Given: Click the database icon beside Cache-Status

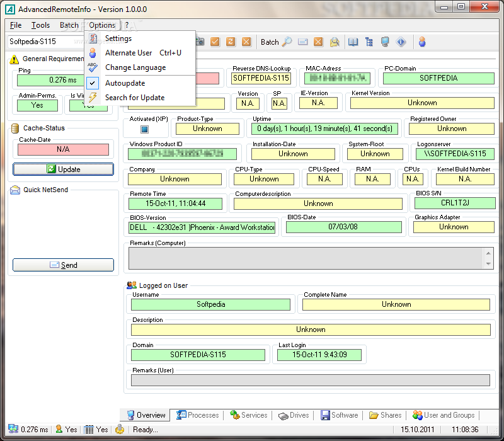Looking at the screenshot, I should [x=14, y=129].
